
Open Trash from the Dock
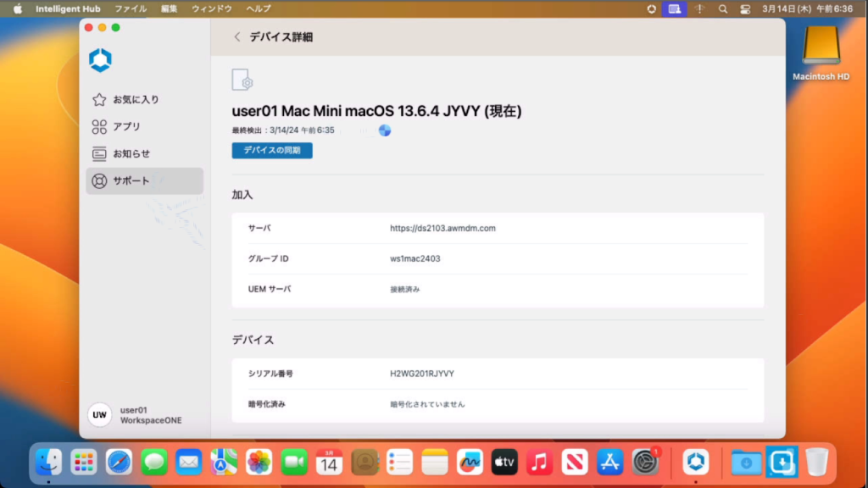pyautogui.click(x=816, y=462)
